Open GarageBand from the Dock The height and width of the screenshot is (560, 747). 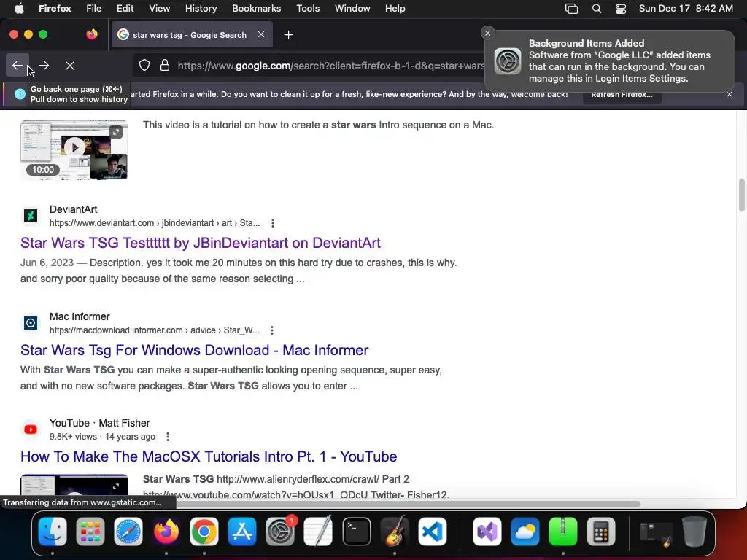(395, 532)
